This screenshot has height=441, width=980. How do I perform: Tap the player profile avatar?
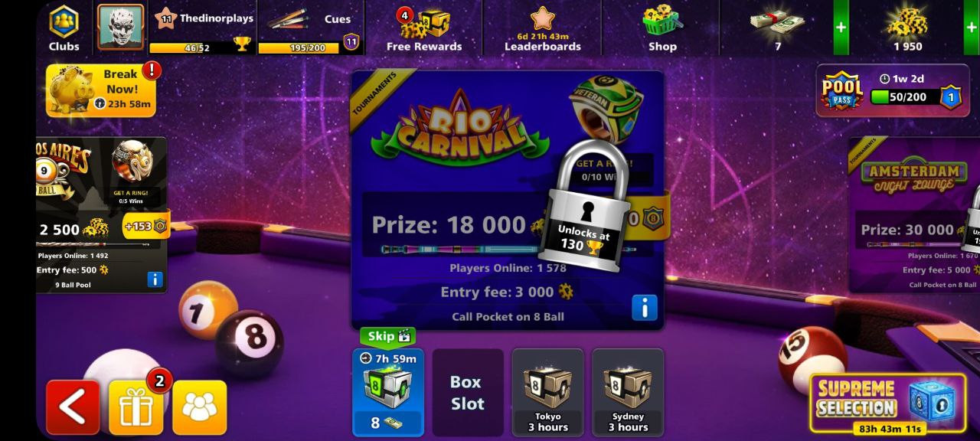pyautogui.click(x=120, y=27)
